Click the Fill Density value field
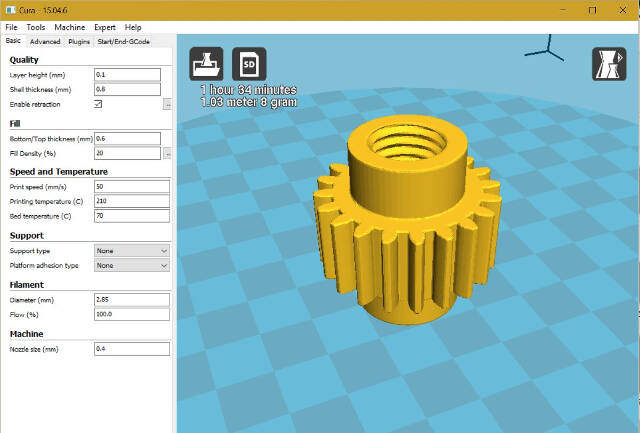Image resolution: width=640 pixels, height=433 pixels. click(x=127, y=153)
